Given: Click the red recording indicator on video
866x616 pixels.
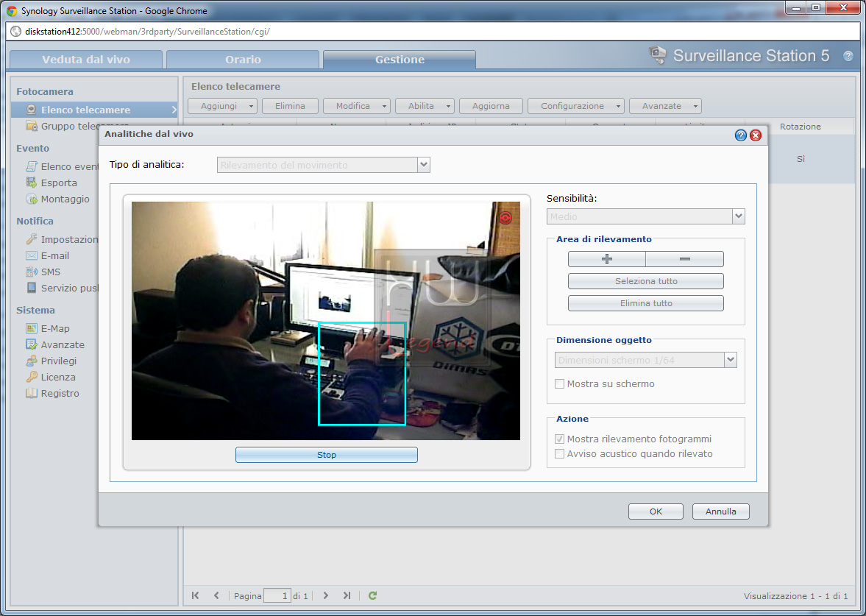Looking at the screenshot, I should tap(505, 218).
